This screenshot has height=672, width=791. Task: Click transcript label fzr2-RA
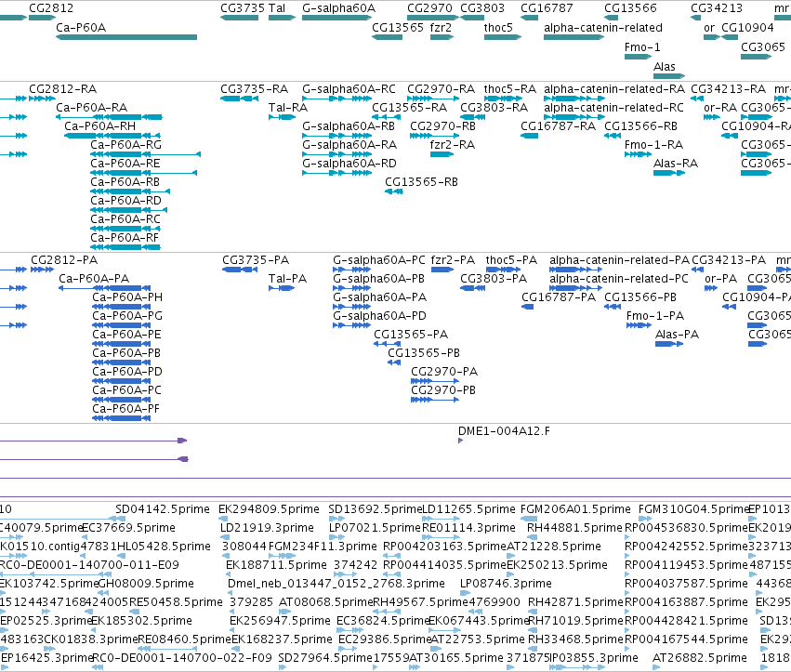453,145
